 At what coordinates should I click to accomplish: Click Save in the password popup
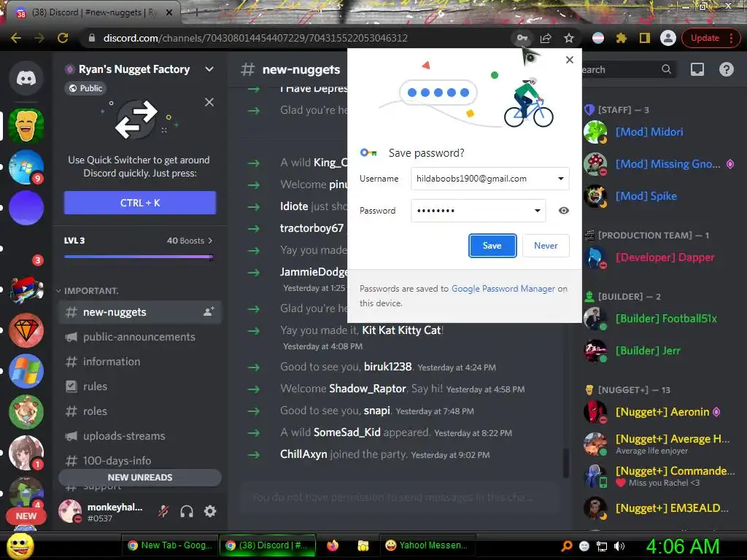coord(492,246)
